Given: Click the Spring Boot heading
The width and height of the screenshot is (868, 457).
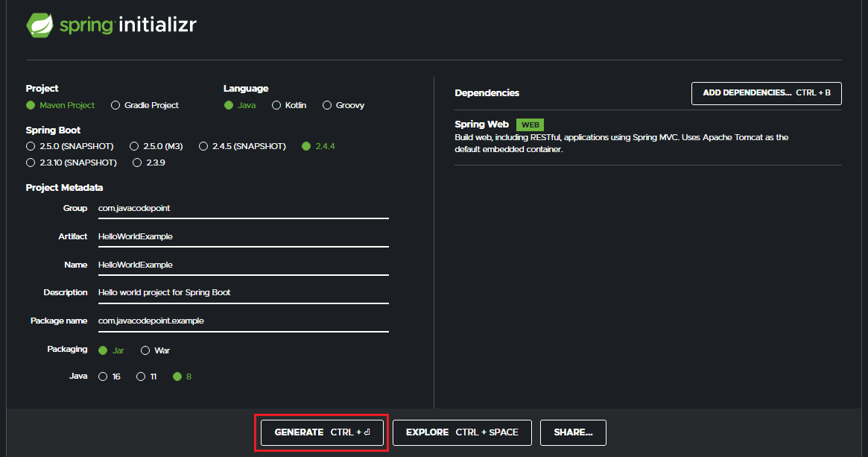Looking at the screenshot, I should 53,130.
